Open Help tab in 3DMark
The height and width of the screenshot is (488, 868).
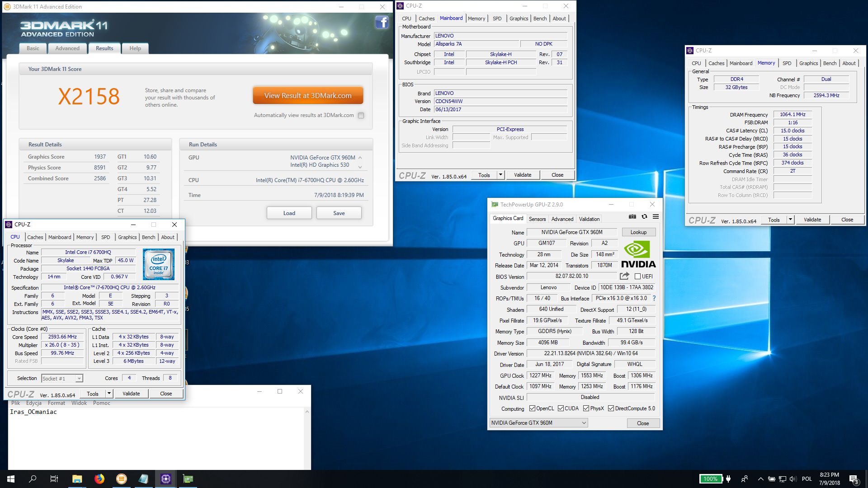135,48
